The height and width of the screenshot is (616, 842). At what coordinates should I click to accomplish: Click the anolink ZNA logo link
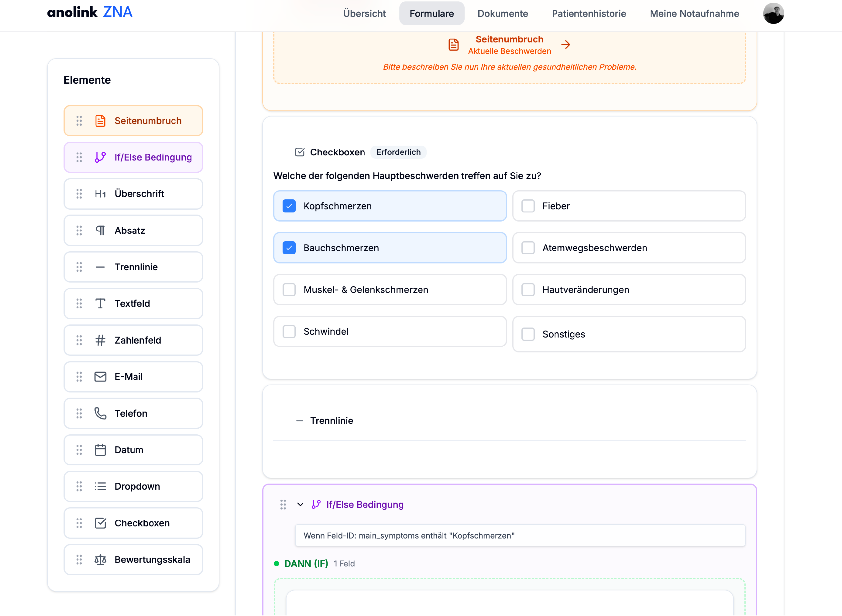point(90,12)
